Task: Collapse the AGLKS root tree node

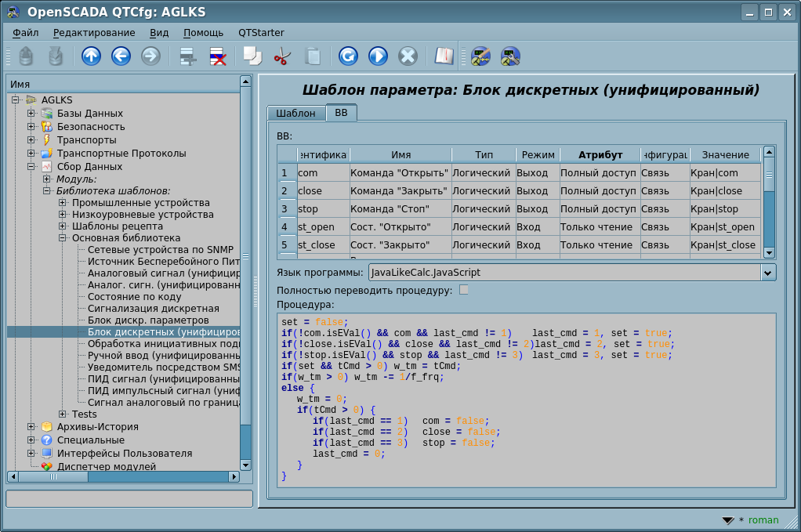Action: pos(16,100)
